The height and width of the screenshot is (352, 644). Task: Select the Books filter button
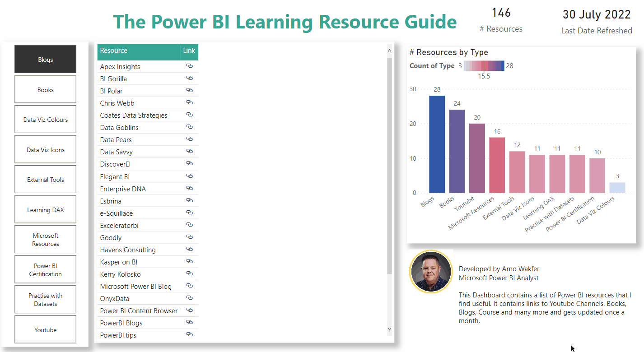(45, 89)
